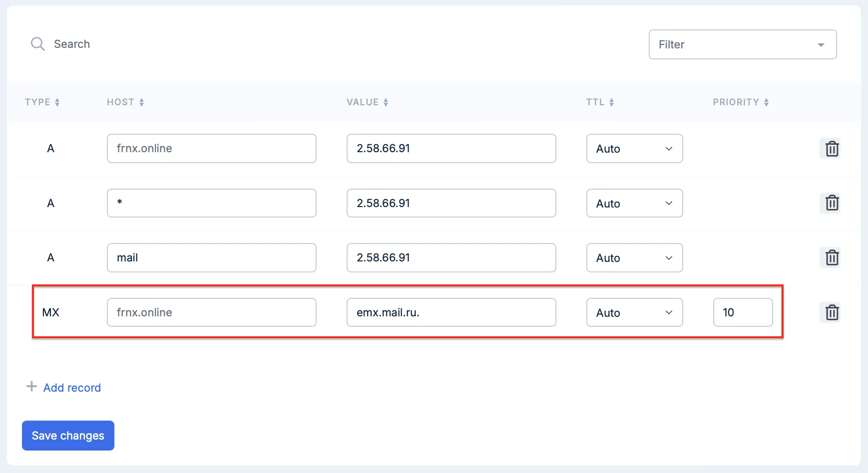This screenshot has width=868, height=473.
Task: Click the search magnifier icon
Action: coord(38,44)
